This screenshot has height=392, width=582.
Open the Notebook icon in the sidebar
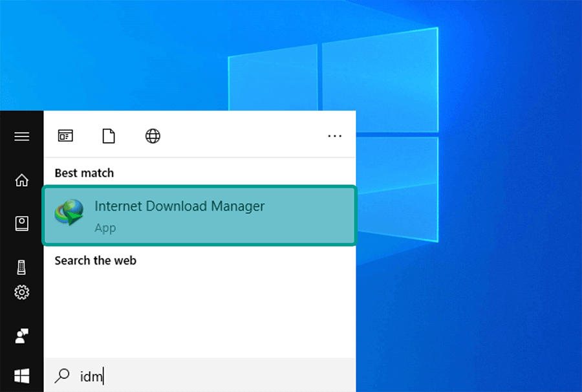pyautogui.click(x=21, y=223)
